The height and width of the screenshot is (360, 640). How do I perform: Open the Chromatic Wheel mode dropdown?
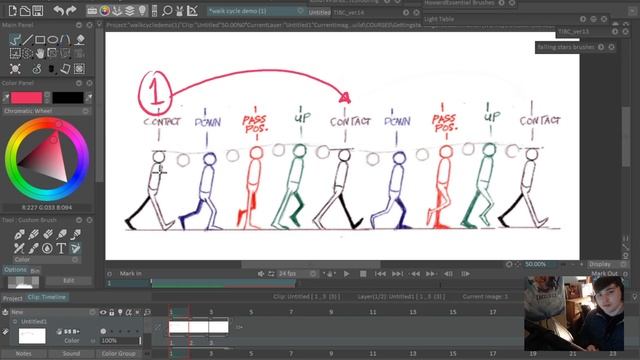tap(46, 111)
